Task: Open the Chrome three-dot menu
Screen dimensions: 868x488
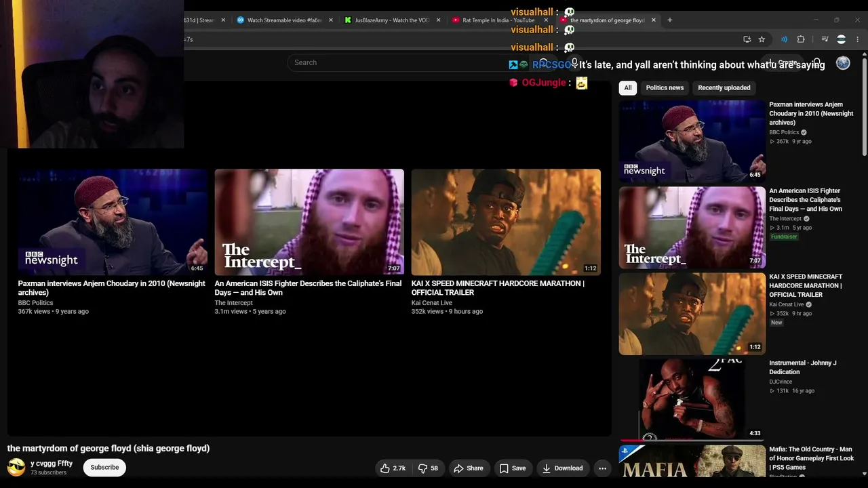Action: pos(857,39)
